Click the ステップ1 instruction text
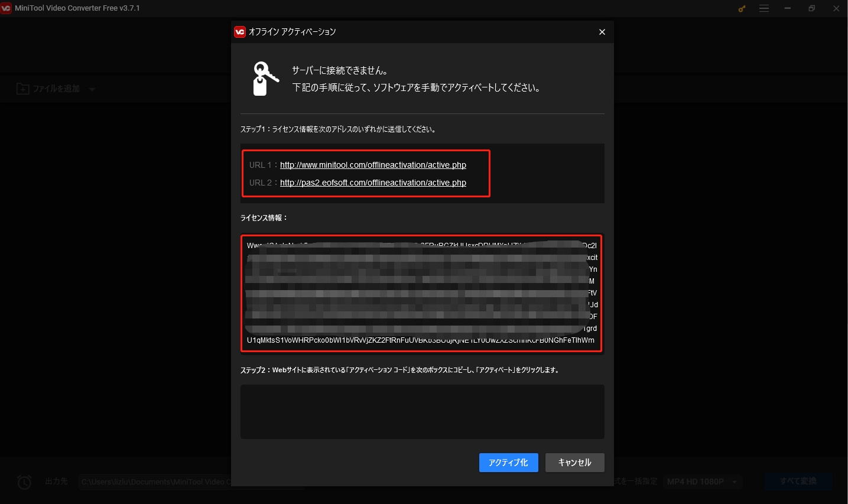Image resolution: width=848 pixels, height=504 pixels. 339,129
